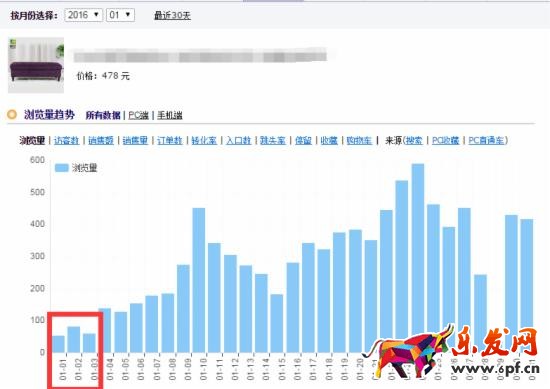550x389 pixels.
Task: Show the 购物车 metric
Action: click(359, 140)
